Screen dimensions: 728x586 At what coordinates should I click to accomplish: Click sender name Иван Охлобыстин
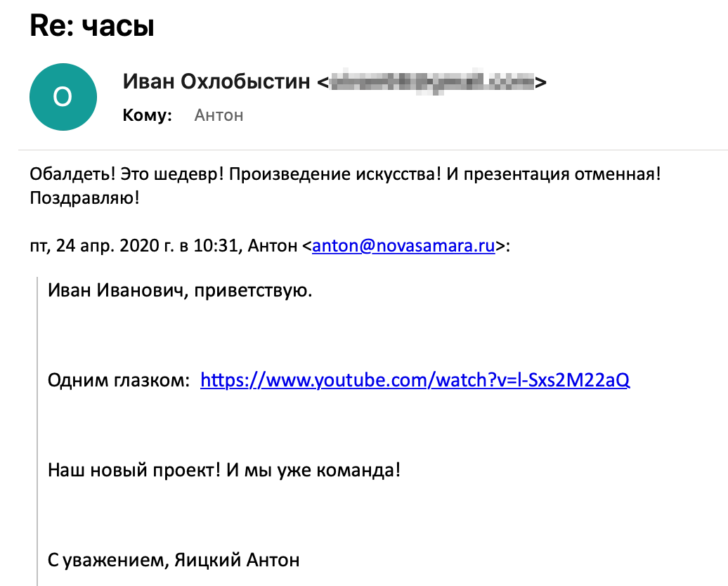tap(216, 82)
